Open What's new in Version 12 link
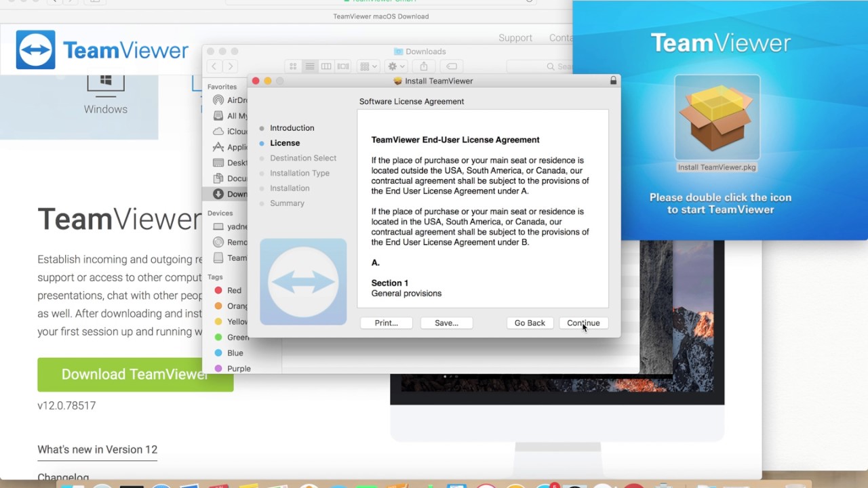The height and width of the screenshot is (488, 868). (x=98, y=449)
